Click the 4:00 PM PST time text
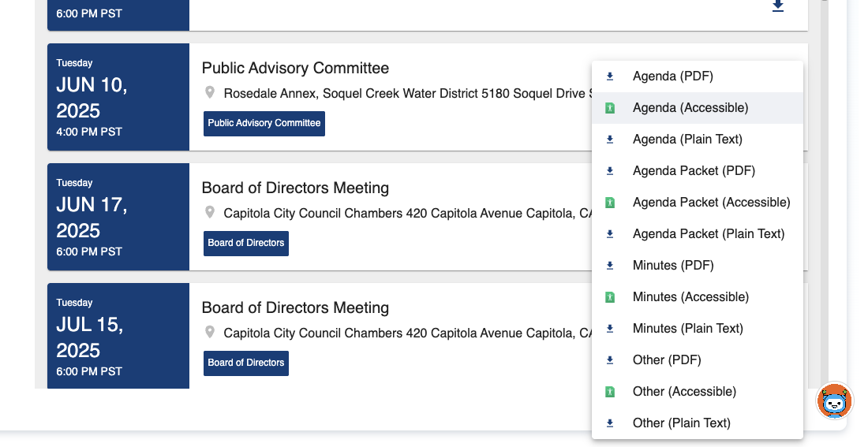The width and height of the screenshot is (868, 447). point(89,132)
